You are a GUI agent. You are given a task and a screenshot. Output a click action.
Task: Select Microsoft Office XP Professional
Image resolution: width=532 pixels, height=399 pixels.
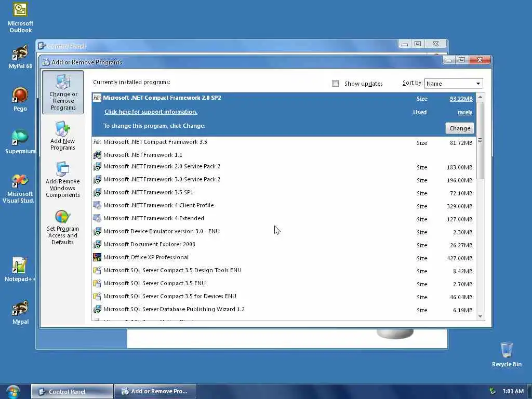pos(284,257)
